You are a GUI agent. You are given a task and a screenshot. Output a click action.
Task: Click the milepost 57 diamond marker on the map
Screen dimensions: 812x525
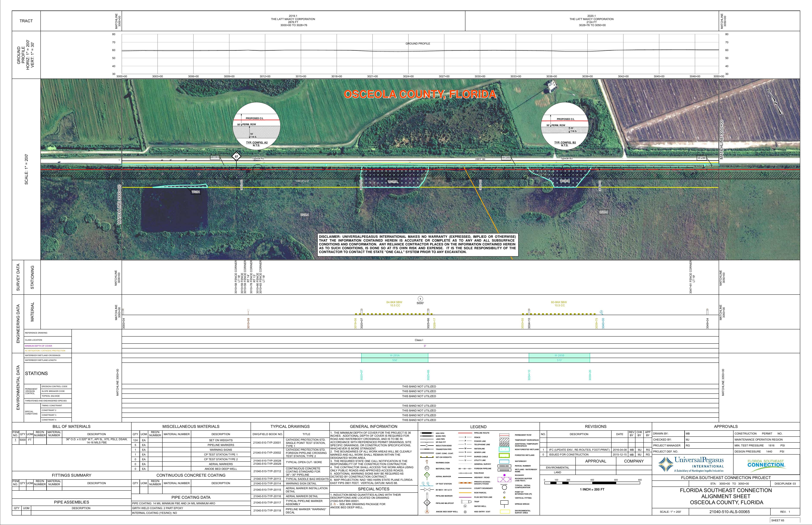(x=236, y=156)
